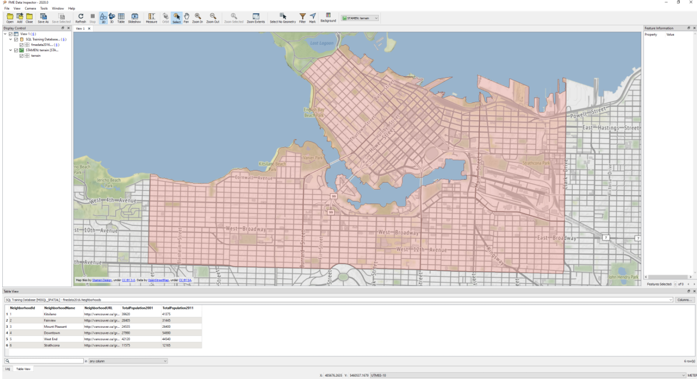Toggle fmedata2014 layer checkbox

coord(21,44)
